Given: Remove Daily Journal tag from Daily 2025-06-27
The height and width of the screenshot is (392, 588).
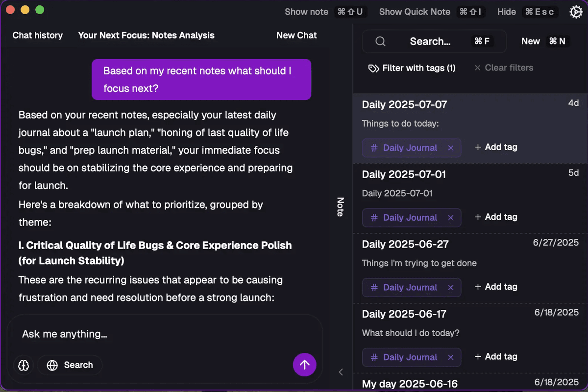Looking at the screenshot, I should click(x=451, y=288).
